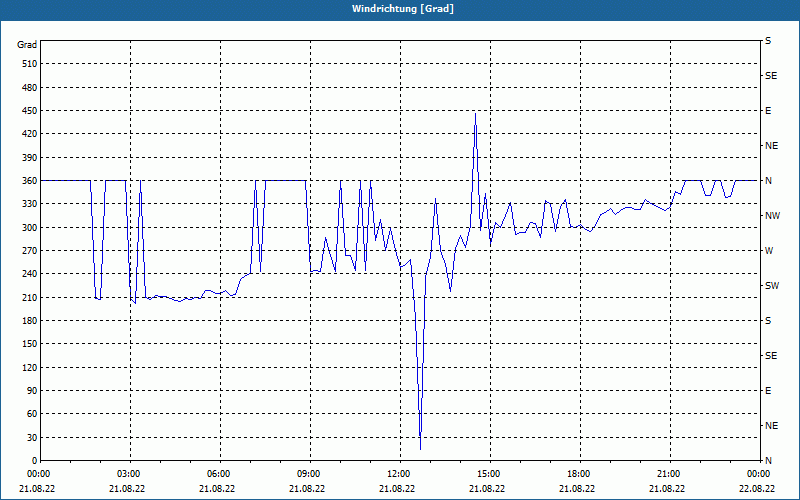Click the 21:00 time label on the x-axis
This screenshot has width=800, height=500.
pyautogui.click(x=670, y=474)
